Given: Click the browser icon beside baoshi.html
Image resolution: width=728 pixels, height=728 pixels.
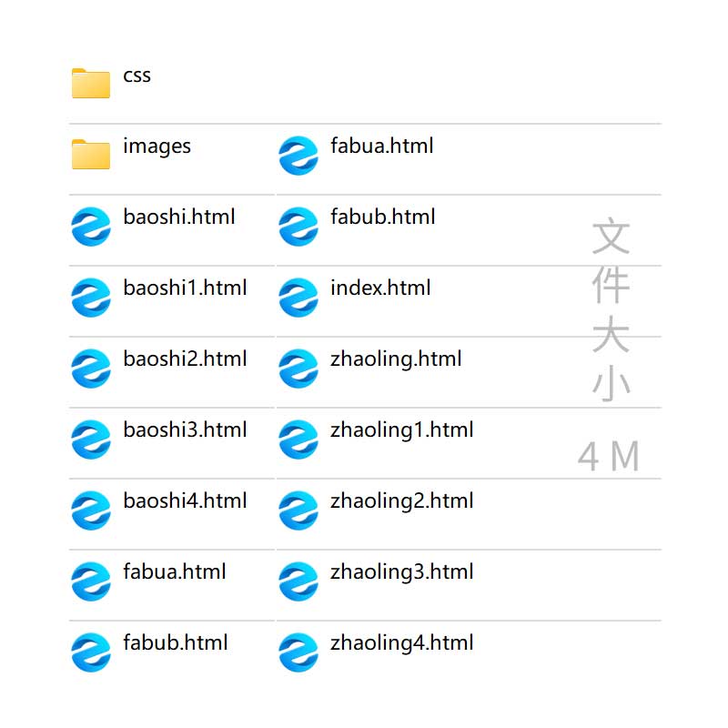Looking at the screenshot, I should 91,226.
